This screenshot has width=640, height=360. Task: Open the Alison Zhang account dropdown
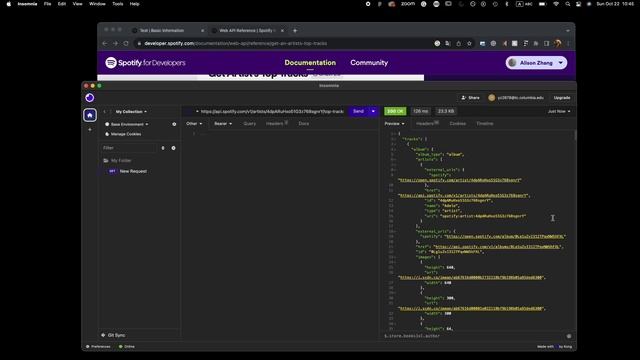[x=536, y=63]
